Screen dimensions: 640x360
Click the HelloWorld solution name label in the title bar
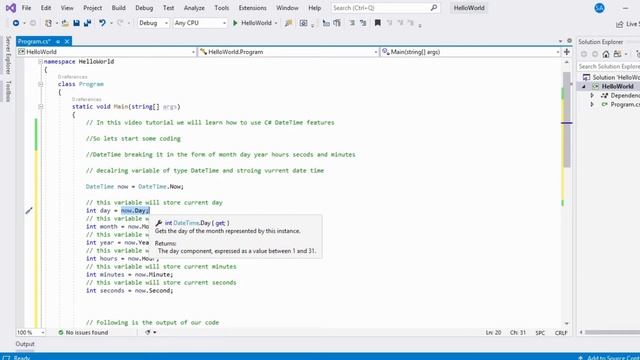pyautogui.click(x=469, y=8)
